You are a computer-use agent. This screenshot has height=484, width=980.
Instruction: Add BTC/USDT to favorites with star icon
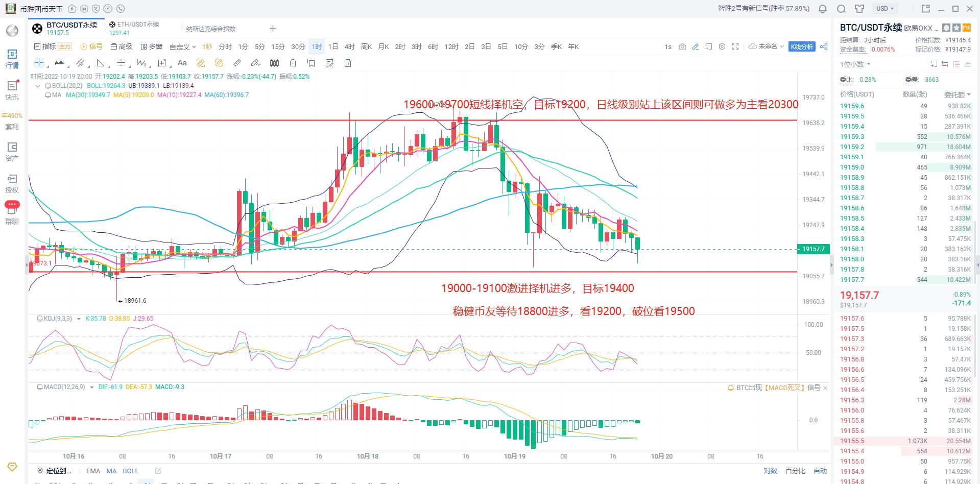957,28
